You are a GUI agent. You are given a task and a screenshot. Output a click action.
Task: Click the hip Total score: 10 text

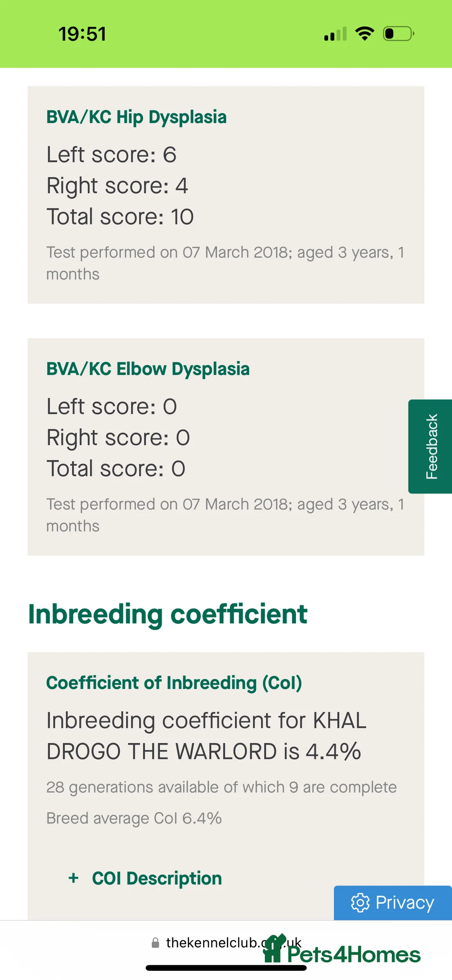click(120, 217)
